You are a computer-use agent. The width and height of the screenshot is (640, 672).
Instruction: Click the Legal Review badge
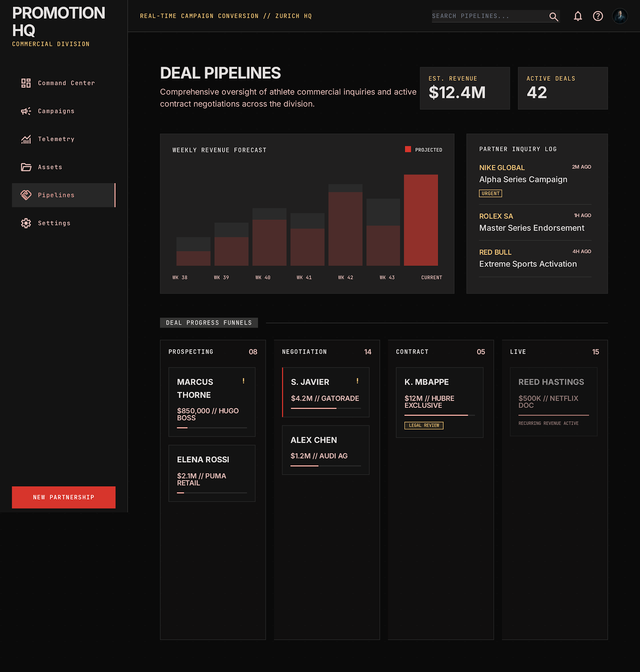(424, 425)
